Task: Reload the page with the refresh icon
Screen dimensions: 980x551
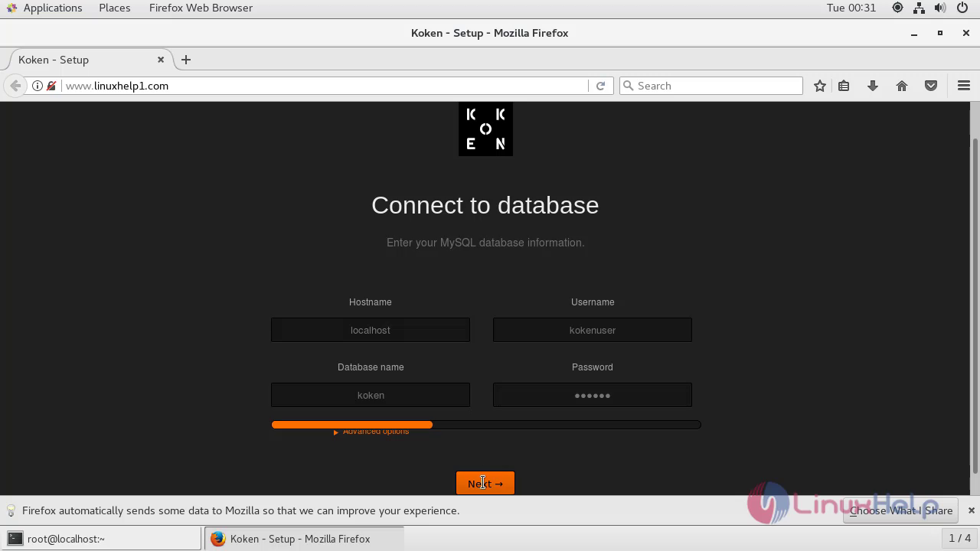Action: [x=600, y=86]
